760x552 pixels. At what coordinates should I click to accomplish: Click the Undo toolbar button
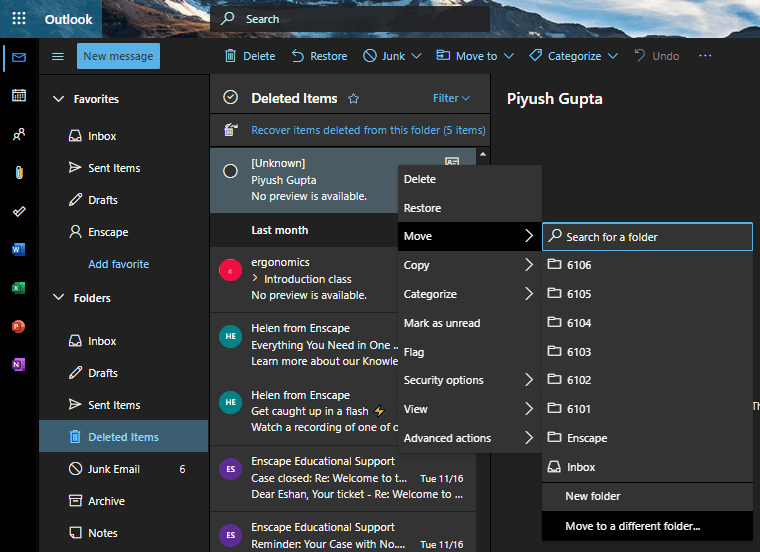[657, 56]
